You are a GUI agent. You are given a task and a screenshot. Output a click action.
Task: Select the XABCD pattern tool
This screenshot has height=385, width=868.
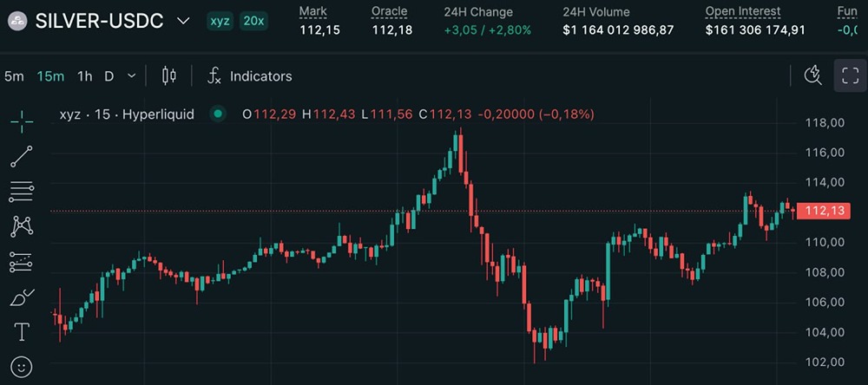click(22, 227)
